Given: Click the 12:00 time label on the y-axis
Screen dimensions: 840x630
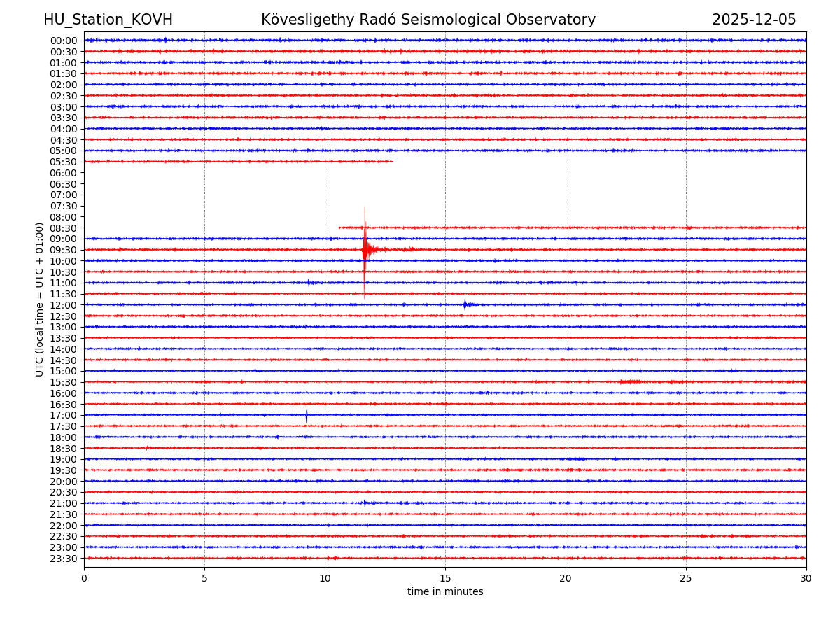Looking at the screenshot, I should coord(64,305).
